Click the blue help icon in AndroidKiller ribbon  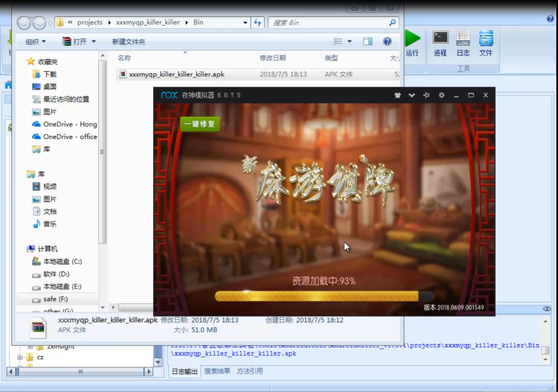click(x=550, y=19)
